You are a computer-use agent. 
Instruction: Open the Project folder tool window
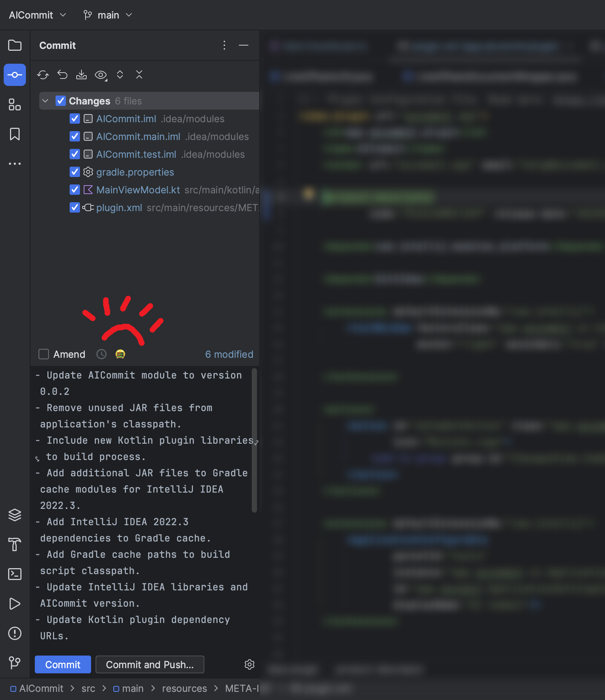[x=15, y=45]
